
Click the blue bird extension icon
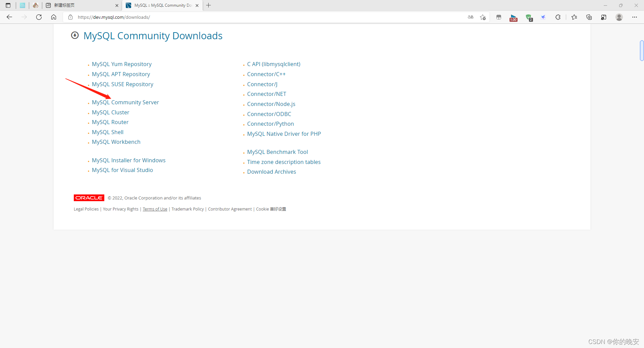[543, 17]
